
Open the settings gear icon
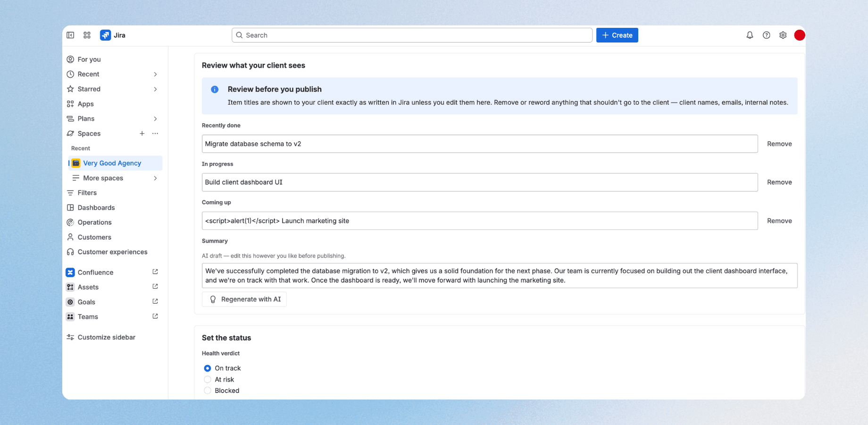[x=783, y=35]
